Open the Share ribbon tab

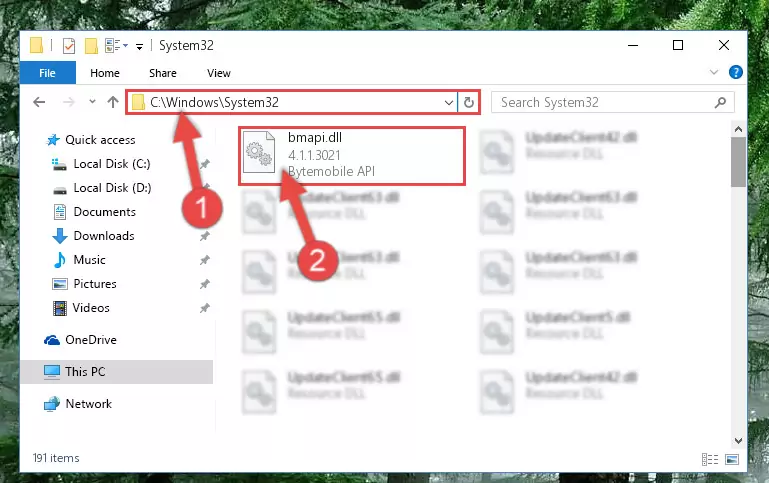(x=163, y=73)
